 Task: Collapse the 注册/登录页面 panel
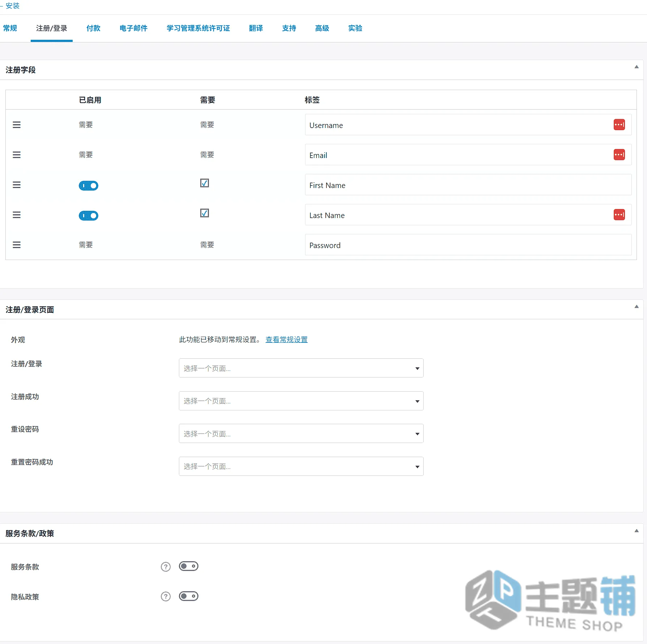click(x=637, y=307)
